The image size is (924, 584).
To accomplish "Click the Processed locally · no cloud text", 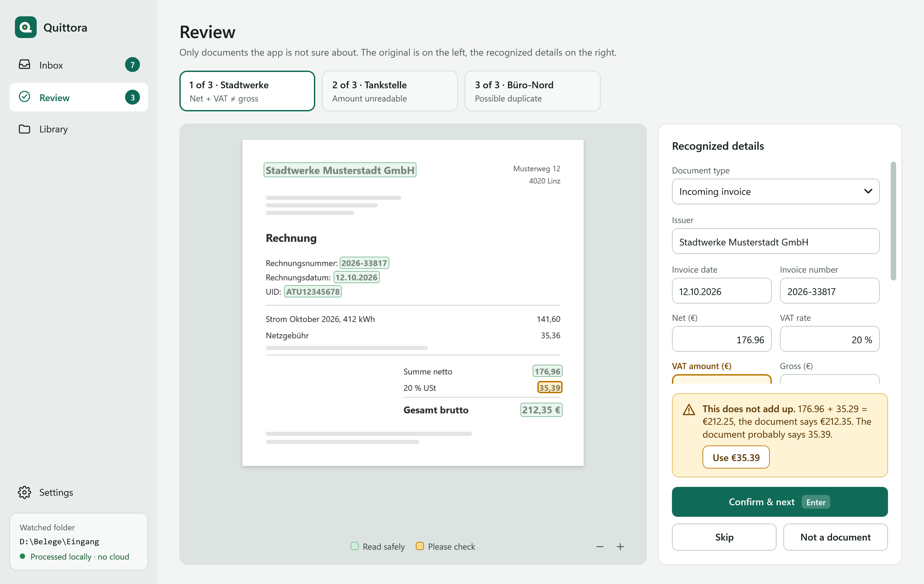I will click(79, 556).
